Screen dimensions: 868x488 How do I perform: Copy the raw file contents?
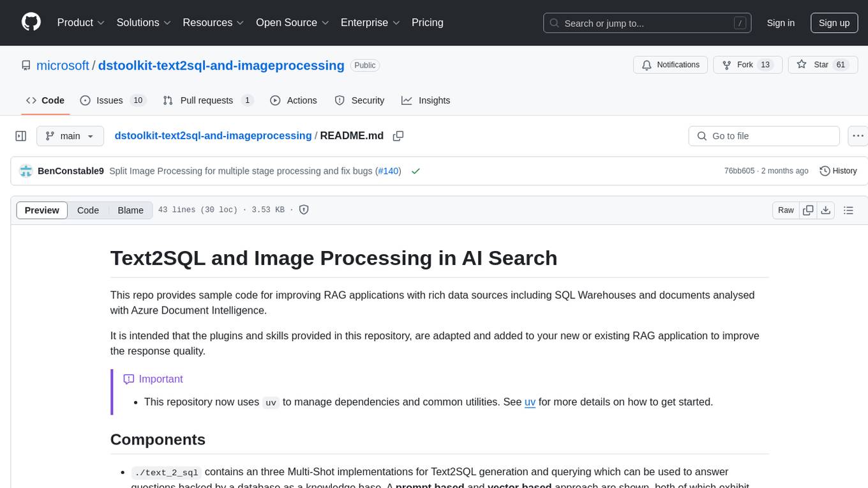pyautogui.click(x=808, y=210)
